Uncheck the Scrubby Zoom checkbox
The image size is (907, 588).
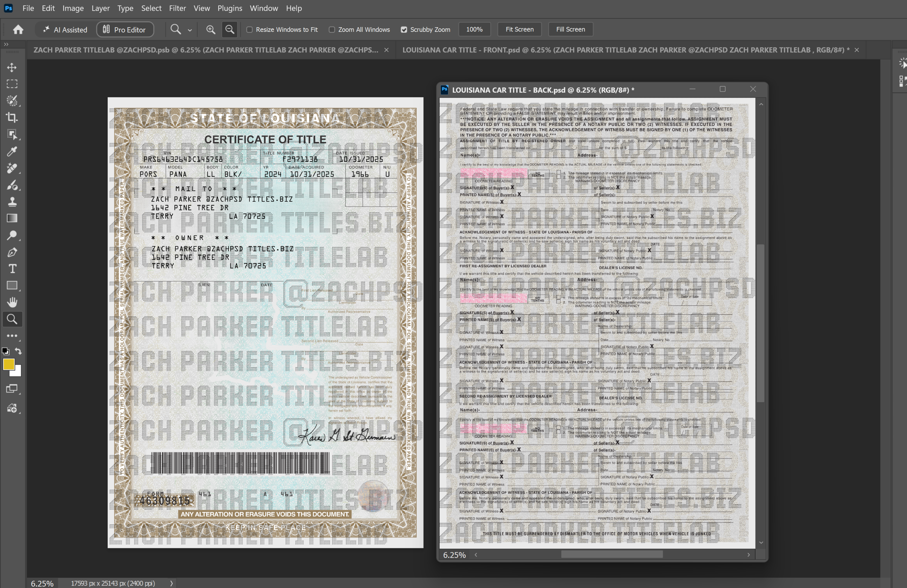pos(404,30)
